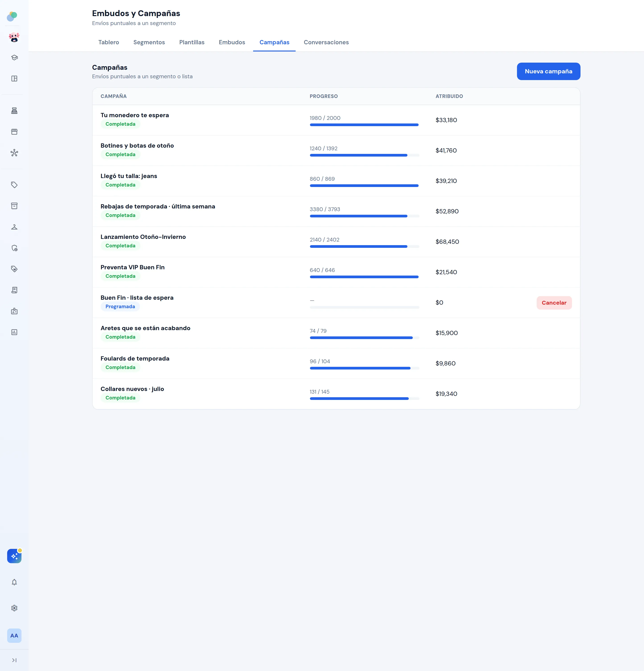The height and width of the screenshot is (671, 644).
Task: Open the Llegó tu talla: jeans campaign
Action: point(336,181)
